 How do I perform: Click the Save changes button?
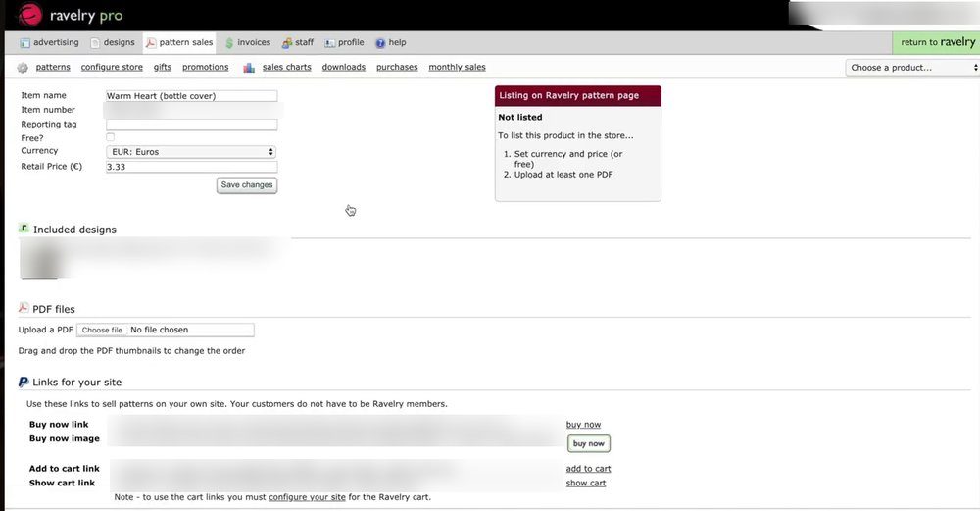247,185
